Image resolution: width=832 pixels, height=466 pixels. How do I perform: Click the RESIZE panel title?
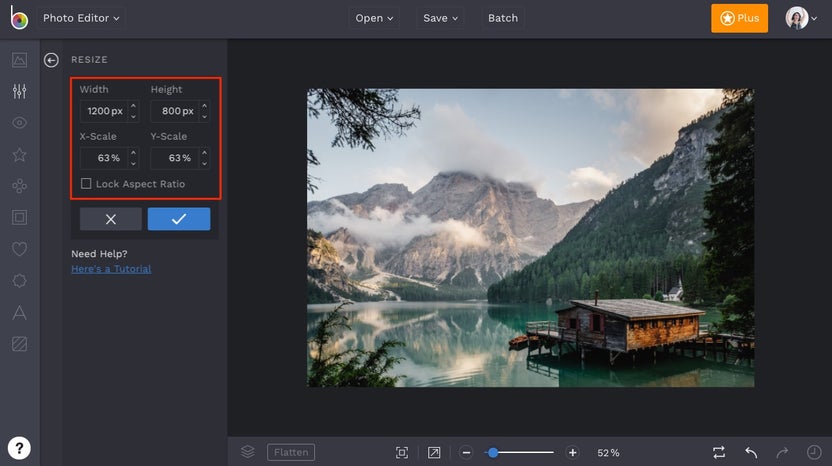pyautogui.click(x=89, y=60)
